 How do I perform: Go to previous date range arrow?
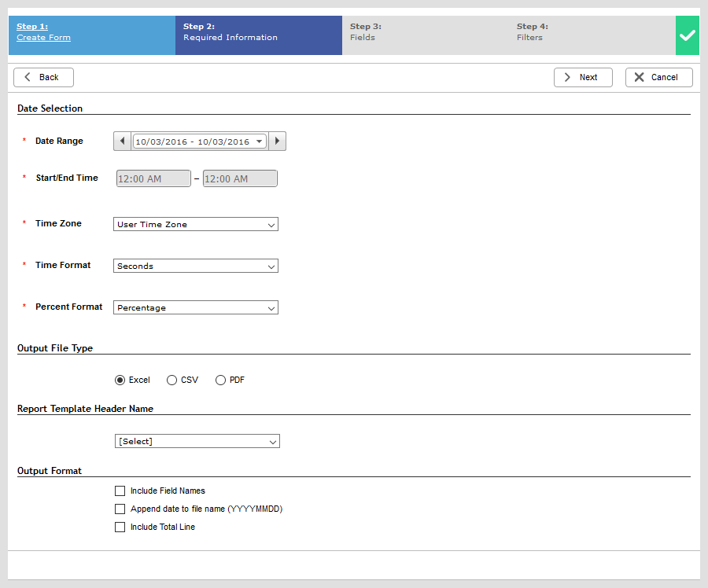[x=123, y=141]
